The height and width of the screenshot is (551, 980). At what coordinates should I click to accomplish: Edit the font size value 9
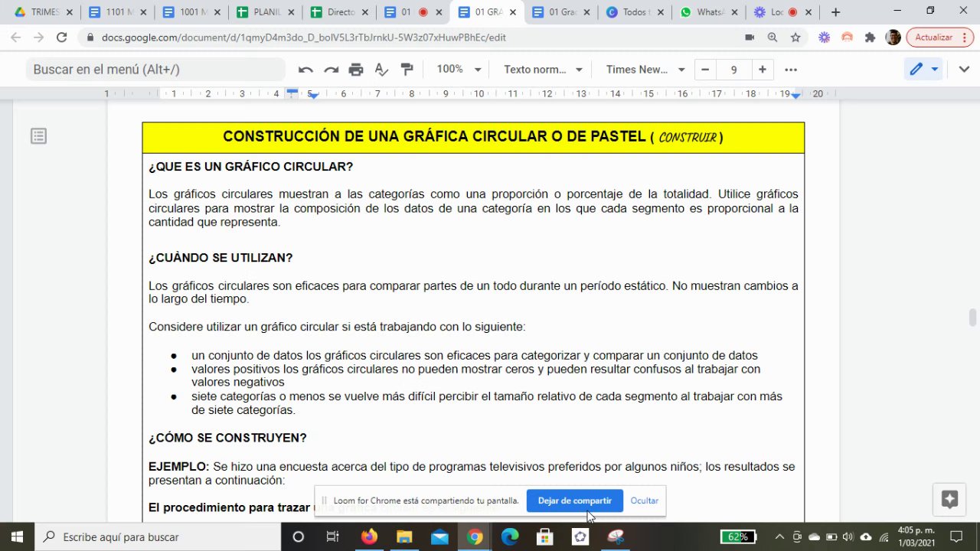733,70
